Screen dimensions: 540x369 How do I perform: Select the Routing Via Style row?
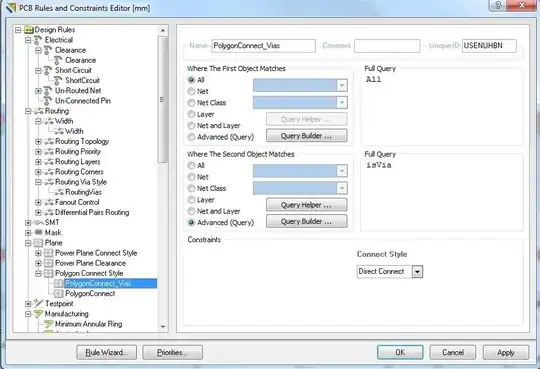coord(81,182)
